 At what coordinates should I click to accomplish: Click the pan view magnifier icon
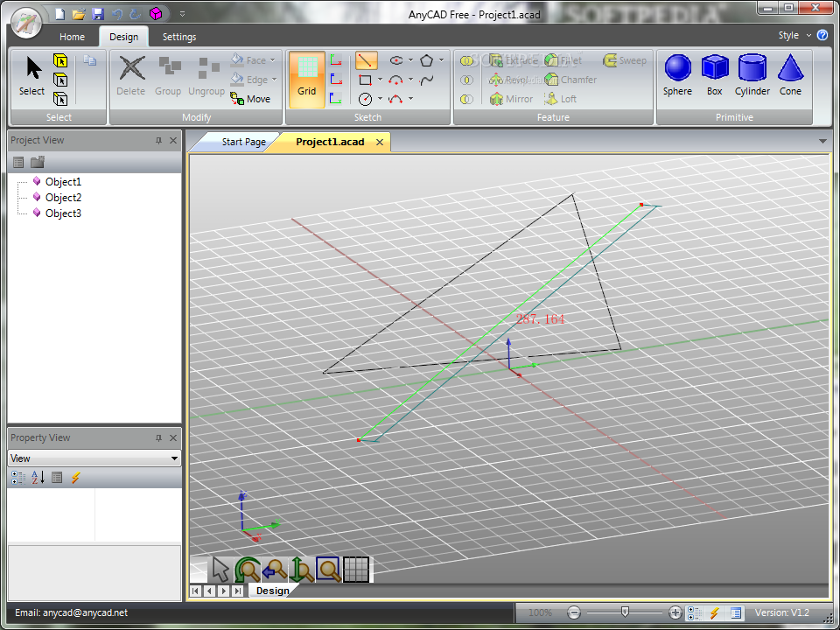[x=274, y=569]
